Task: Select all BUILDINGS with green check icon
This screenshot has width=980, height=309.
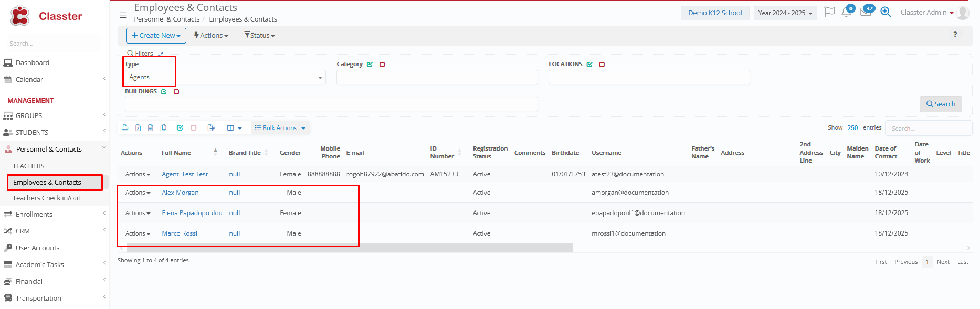Action: (164, 92)
